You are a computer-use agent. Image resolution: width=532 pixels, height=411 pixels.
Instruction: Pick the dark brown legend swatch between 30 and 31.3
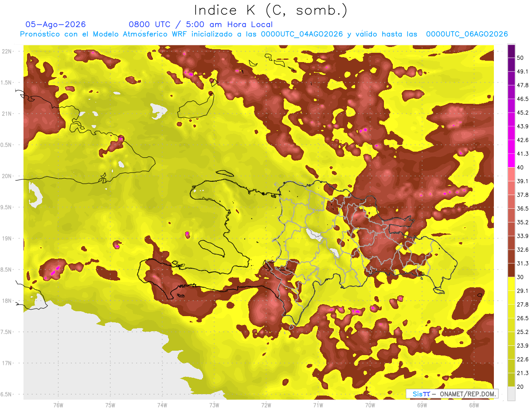(512, 270)
